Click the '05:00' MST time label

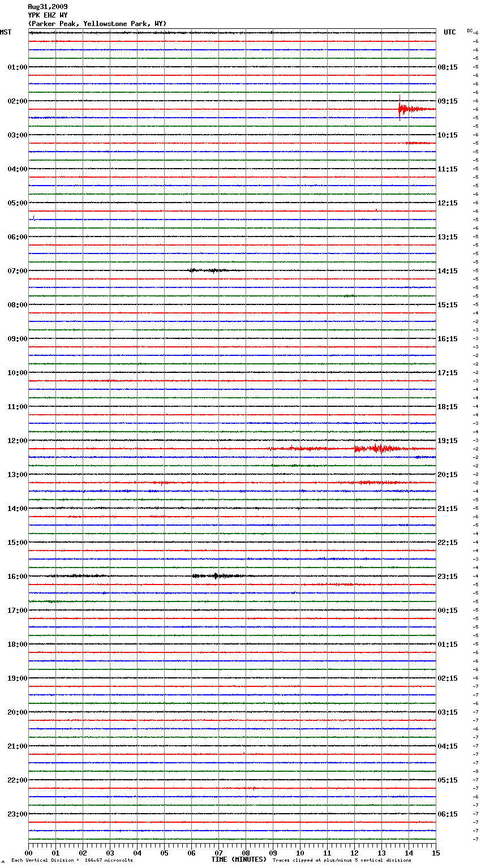coord(18,203)
